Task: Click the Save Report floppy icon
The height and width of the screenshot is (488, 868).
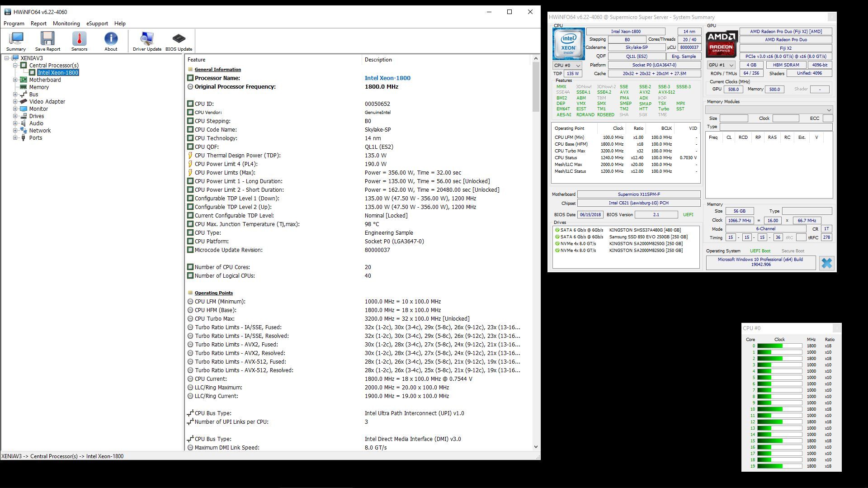Action: point(47,39)
